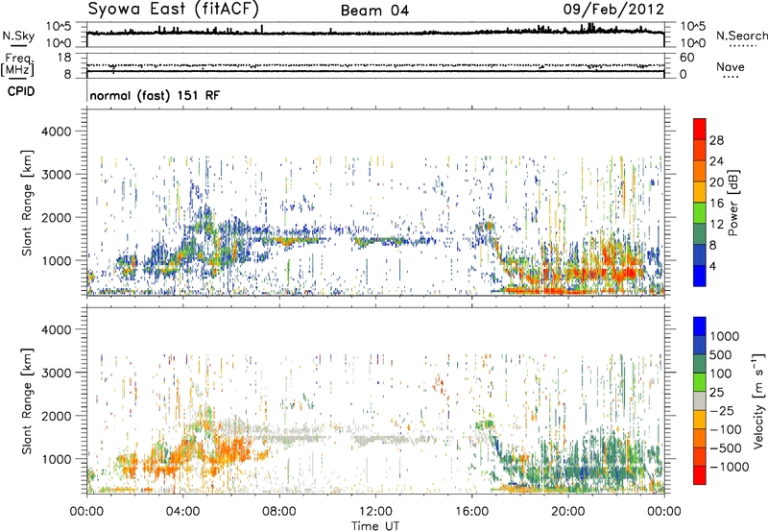Select the '18' frequency tick label

click(64, 58)
